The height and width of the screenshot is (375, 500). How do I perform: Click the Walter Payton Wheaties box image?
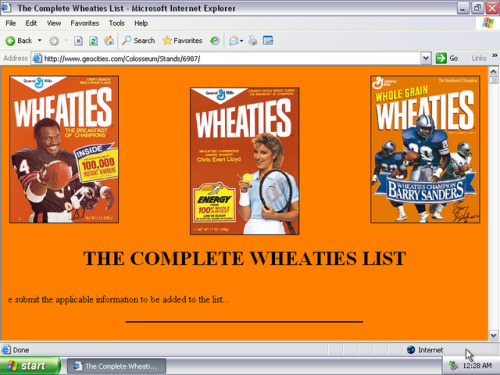point(64,149)
